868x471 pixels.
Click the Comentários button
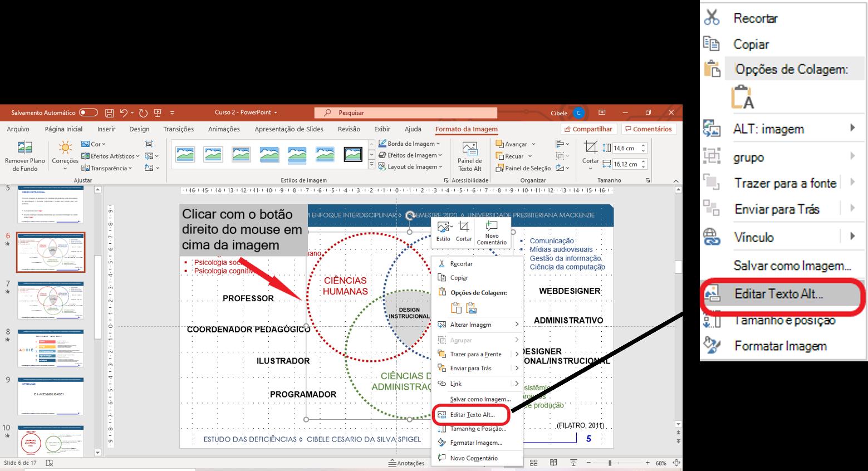tap(648, 129)
